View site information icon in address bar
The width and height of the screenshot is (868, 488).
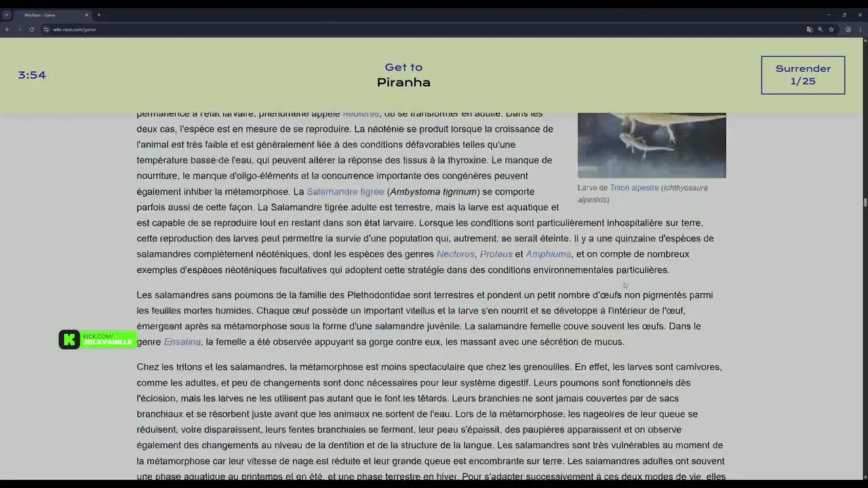click(46, 29)
